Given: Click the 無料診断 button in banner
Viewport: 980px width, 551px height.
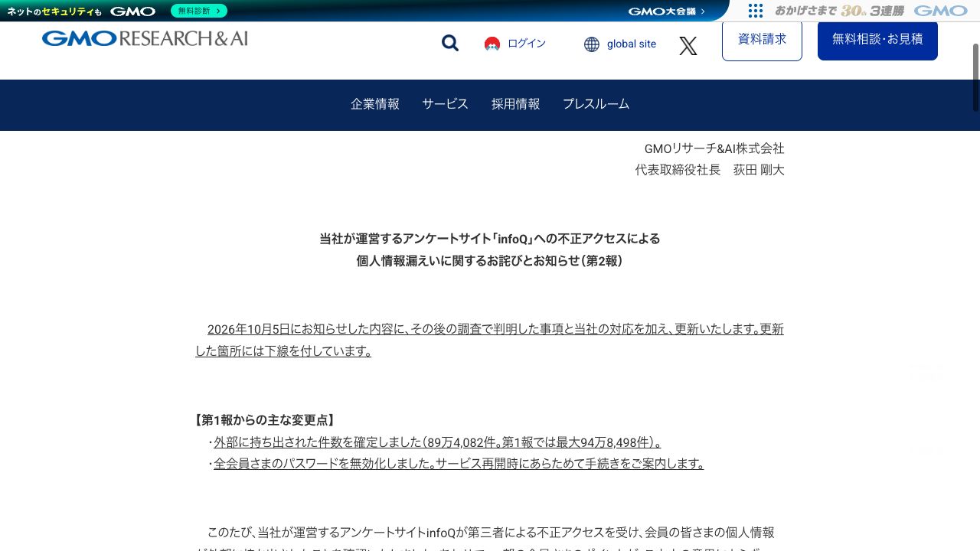Looking at the screenshot, I should click(x=199, y=11).
